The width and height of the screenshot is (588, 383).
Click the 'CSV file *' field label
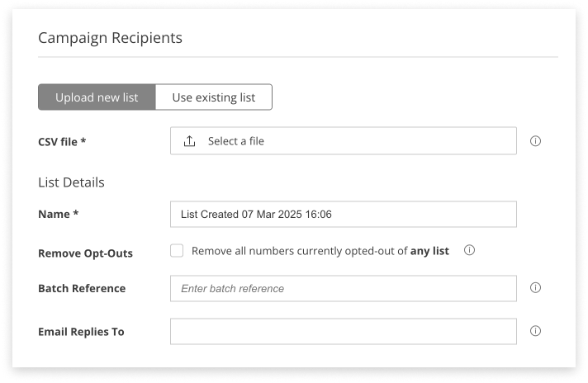pyautogui.click(x=62, y=142)
